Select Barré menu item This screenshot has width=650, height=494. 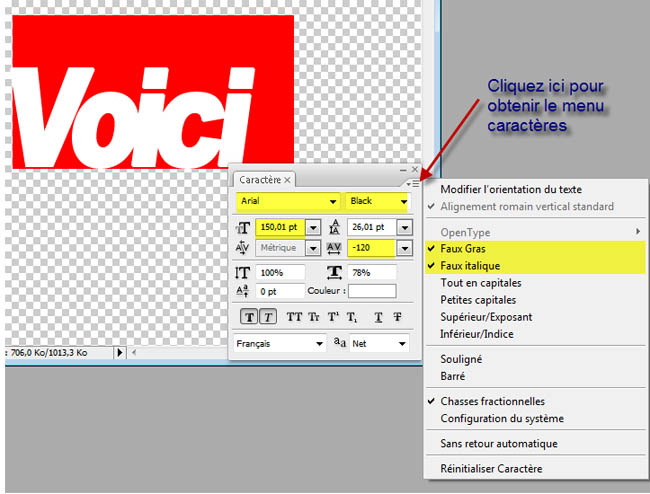coord(536,376)
